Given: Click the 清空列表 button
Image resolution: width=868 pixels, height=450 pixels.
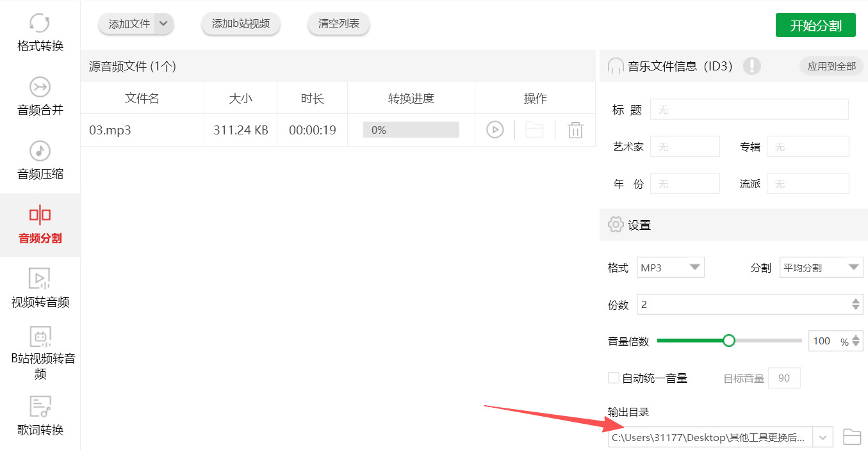Looking at the screenshot, I should (x=338, y=23).
